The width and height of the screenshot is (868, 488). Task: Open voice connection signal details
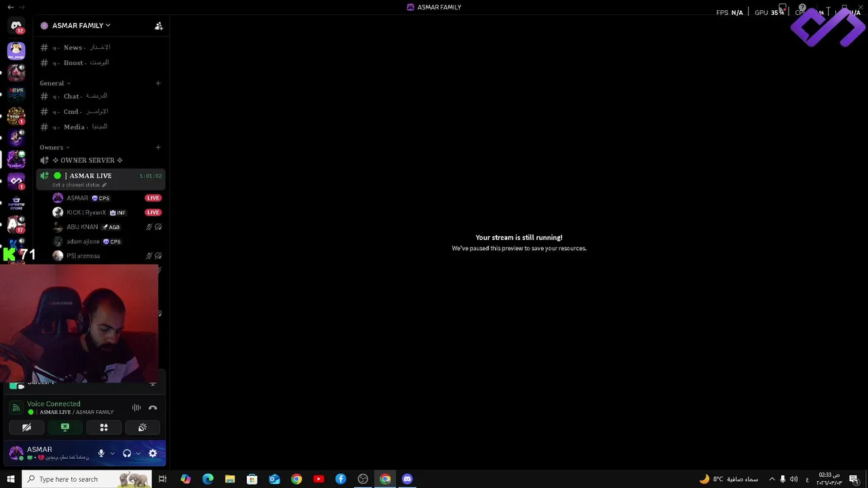(16, 408)
